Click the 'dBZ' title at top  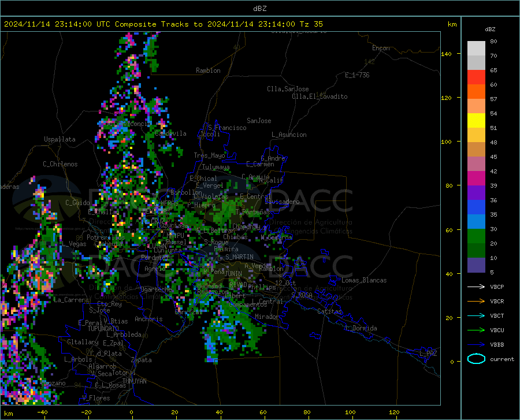259,9
